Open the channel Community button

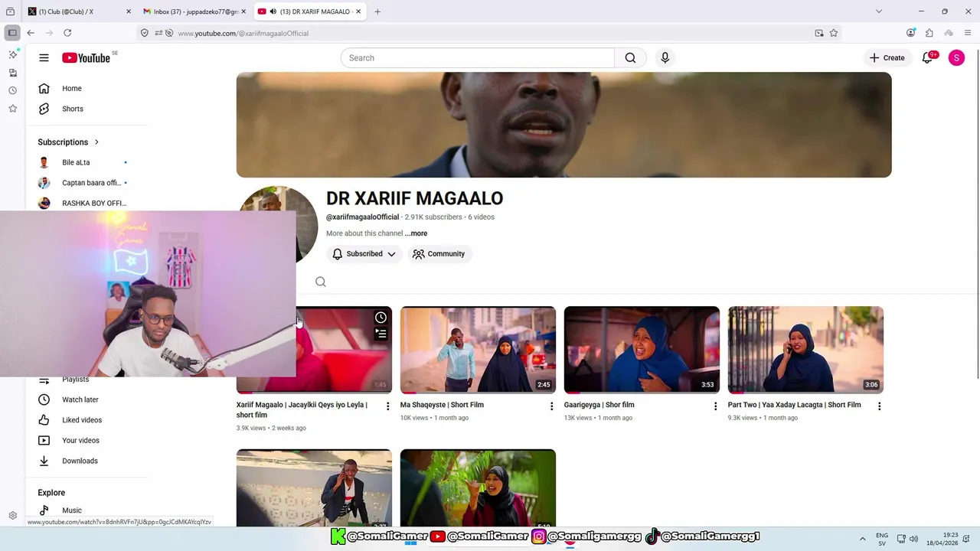(439, 254)
